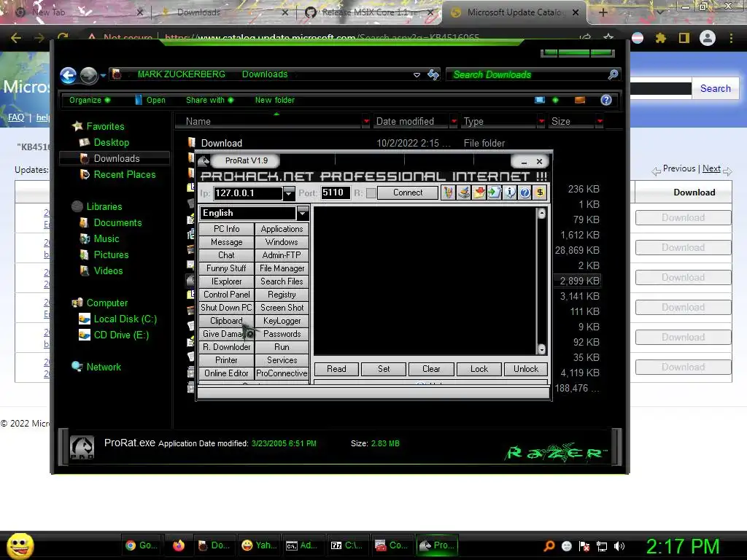747x560 pixels.
Task: Bookmark this page with Chrome's star icon
Action: click(608, 38)
